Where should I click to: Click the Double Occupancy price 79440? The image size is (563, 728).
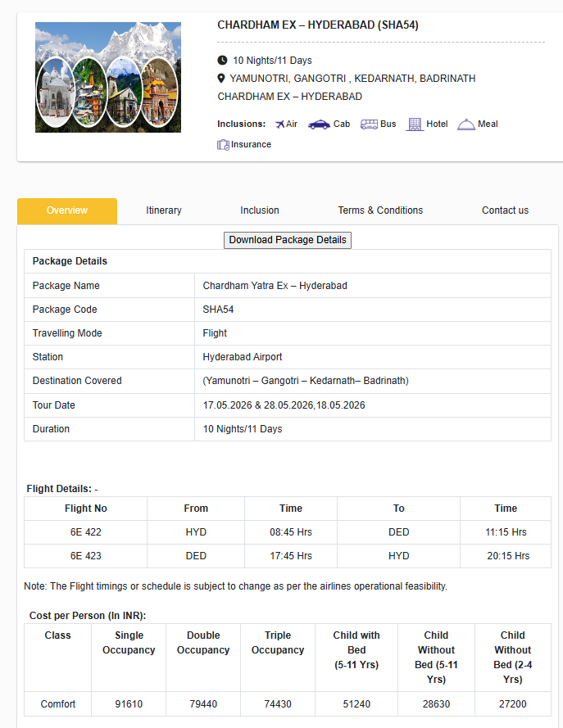[203, 704]
